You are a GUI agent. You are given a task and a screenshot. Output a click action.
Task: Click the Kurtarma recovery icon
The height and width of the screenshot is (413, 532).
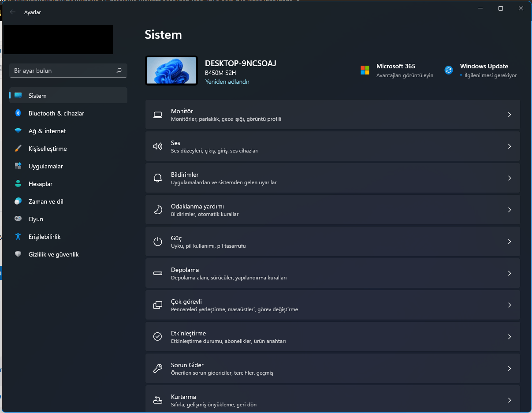click(158, 400)
